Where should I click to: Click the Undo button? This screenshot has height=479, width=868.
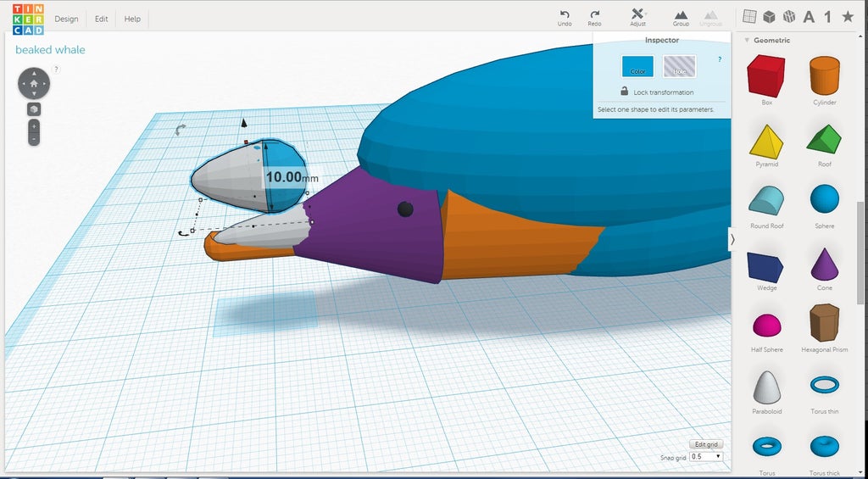pyautogui.click(x=565, y=19)
